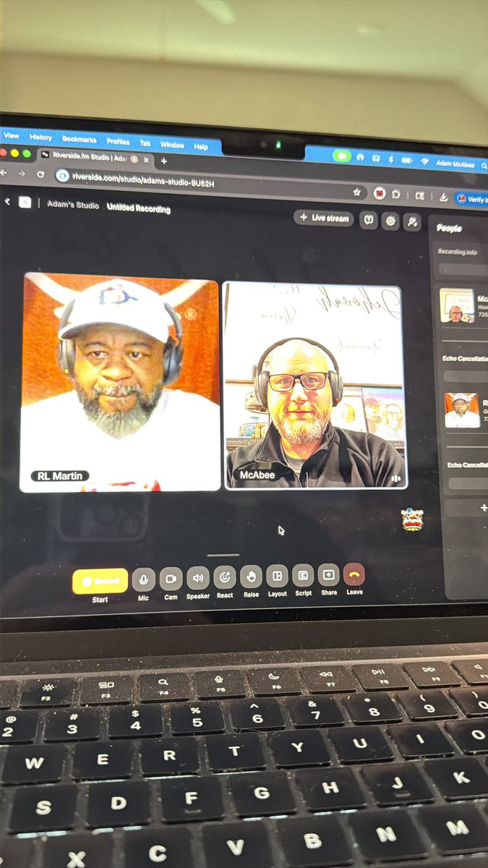Screen dimensions: 488x868
Task: Open the React emoji icon
Action: pyautogui.click(x=225, y=576)
